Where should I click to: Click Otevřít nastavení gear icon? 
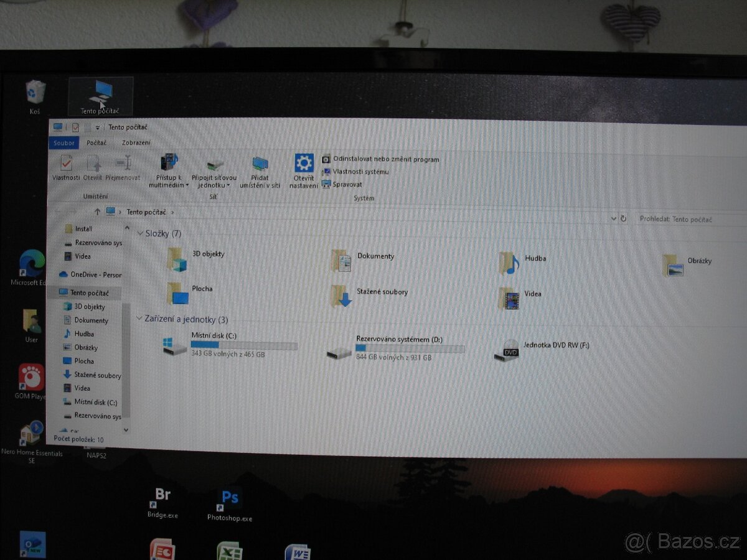coord(304,164)
